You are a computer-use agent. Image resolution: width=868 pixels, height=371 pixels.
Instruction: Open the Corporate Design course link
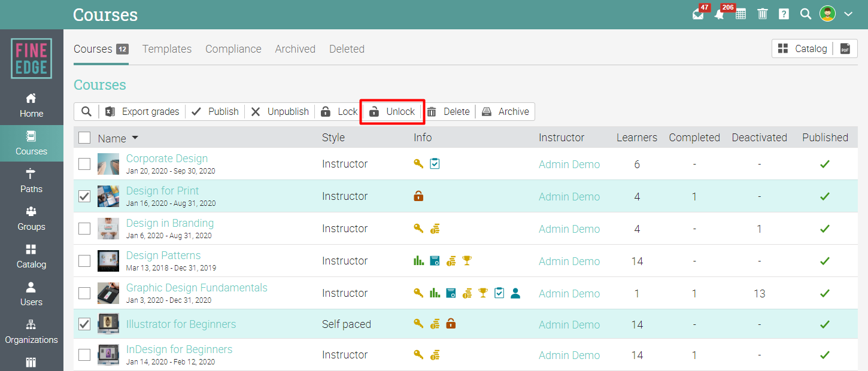pos(167,159)
